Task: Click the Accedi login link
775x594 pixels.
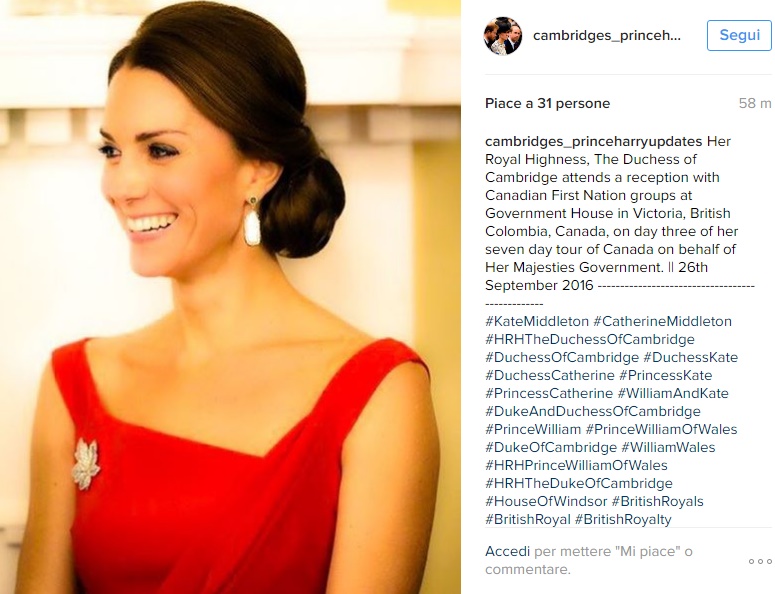Action: pos(507,551)
